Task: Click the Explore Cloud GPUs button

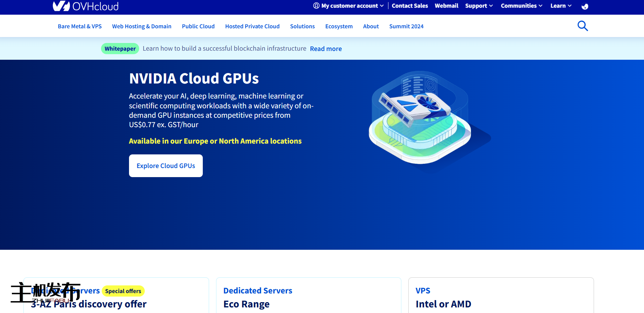Action: [x=166, y=166]
